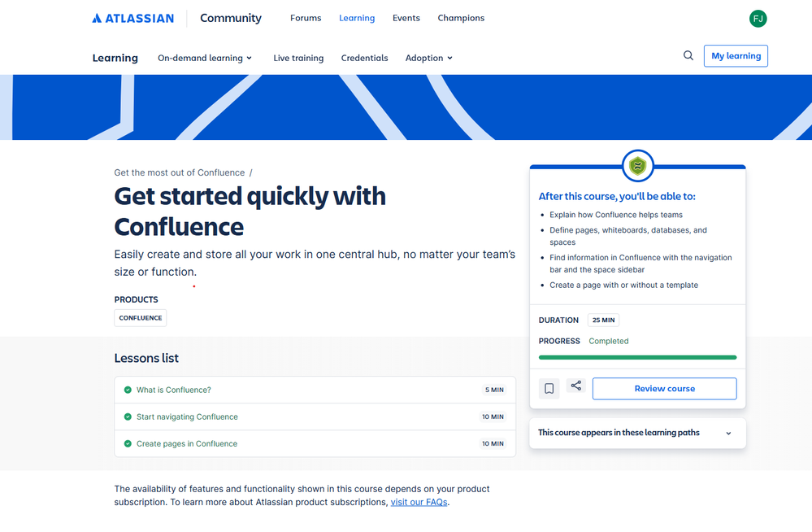Click the 25 MIN duration badge
812x532 pixels.
pyautogui.click(x=603, y=320)
